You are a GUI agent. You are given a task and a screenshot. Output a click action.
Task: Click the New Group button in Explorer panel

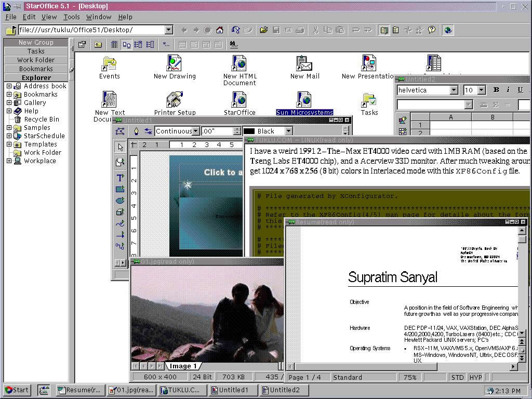(36, 43)
